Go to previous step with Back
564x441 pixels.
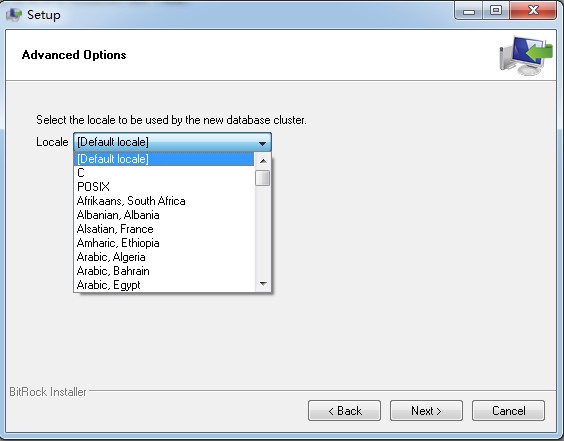coord(344,410)
